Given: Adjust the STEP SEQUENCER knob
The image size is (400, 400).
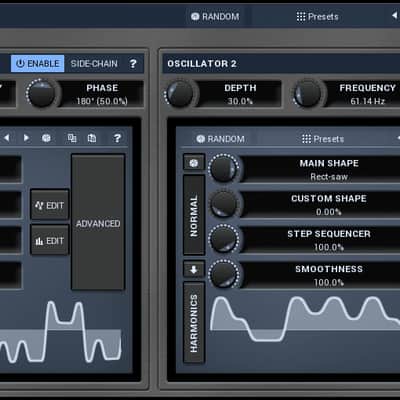Looking at the screenshot, I should [224, 239].
